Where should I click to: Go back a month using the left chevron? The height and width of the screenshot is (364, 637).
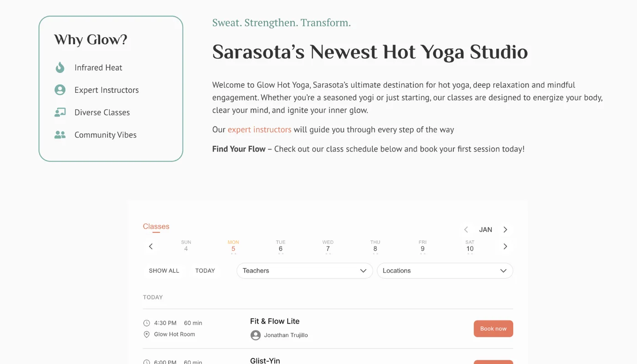click(x=465, y=229)
